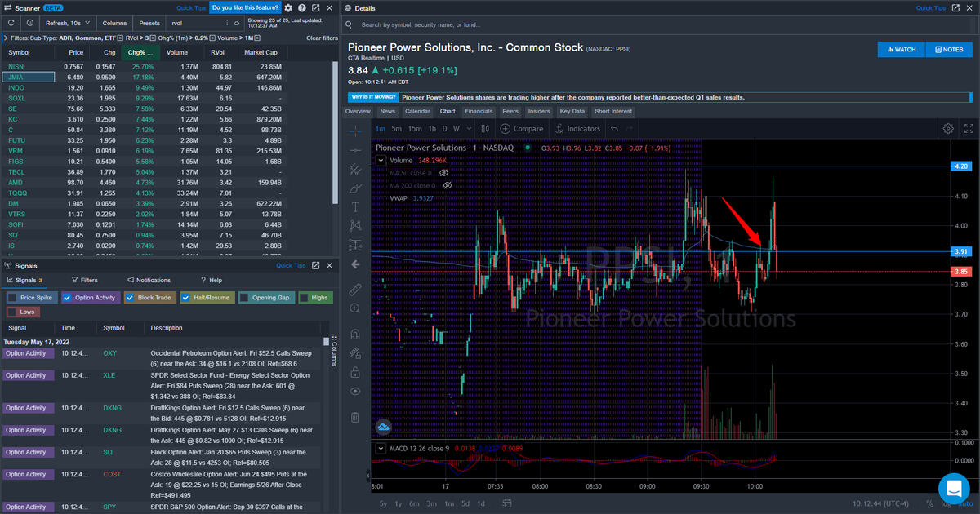Click Compare symbol button
980x514 pixels.
tap(523, 128)
